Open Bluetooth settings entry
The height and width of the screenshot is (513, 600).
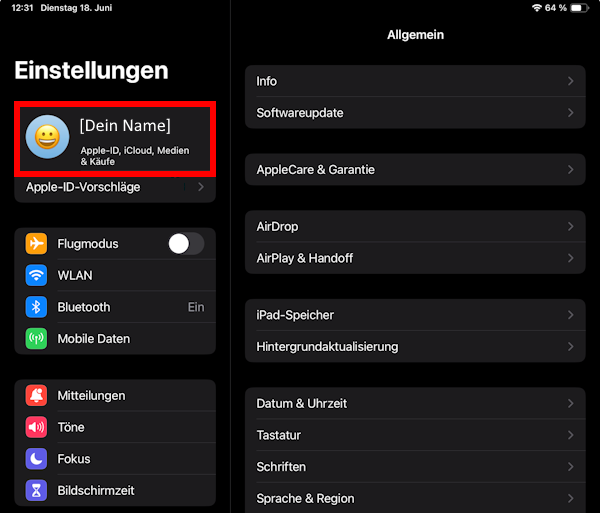(115, 307)
